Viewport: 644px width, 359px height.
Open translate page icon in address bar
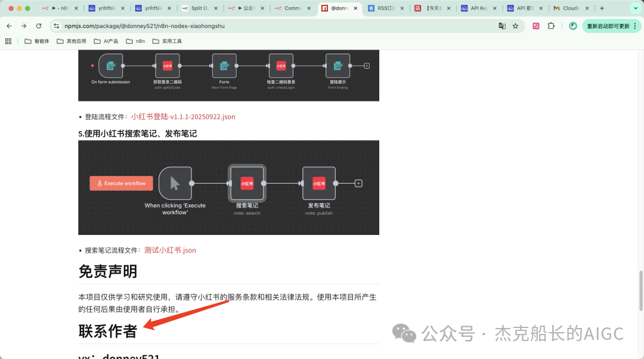[502, 26]
